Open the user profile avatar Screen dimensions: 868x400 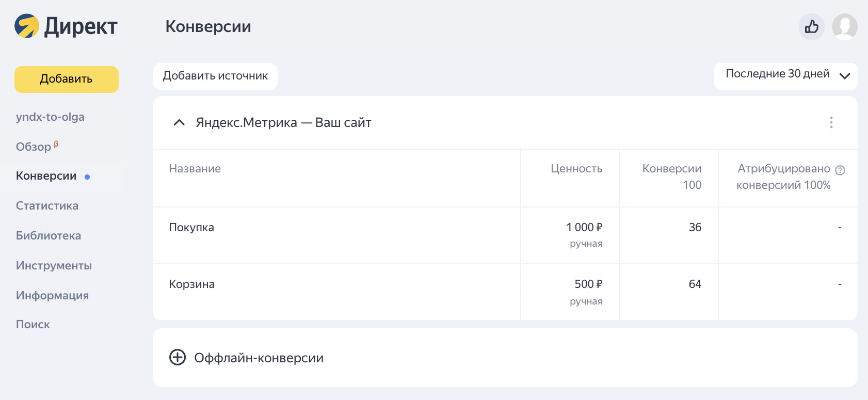click(x=844, y=26)
